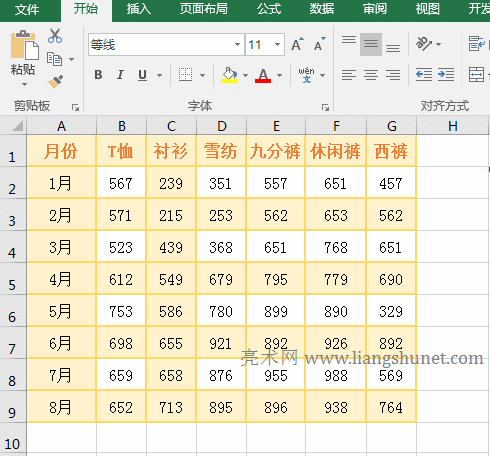This screenshot has height=456, width=490.
Task: Decrease font size with small A
Action: 320,44
